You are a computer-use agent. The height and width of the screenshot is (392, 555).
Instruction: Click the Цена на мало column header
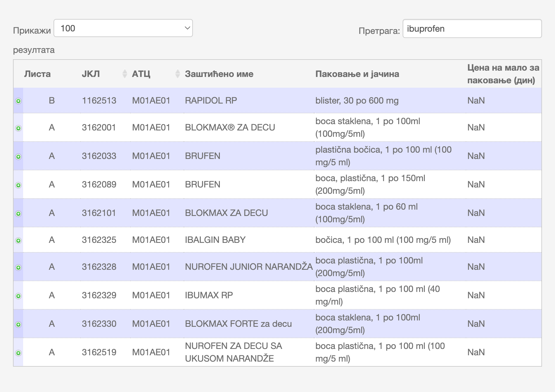[503, 74]
